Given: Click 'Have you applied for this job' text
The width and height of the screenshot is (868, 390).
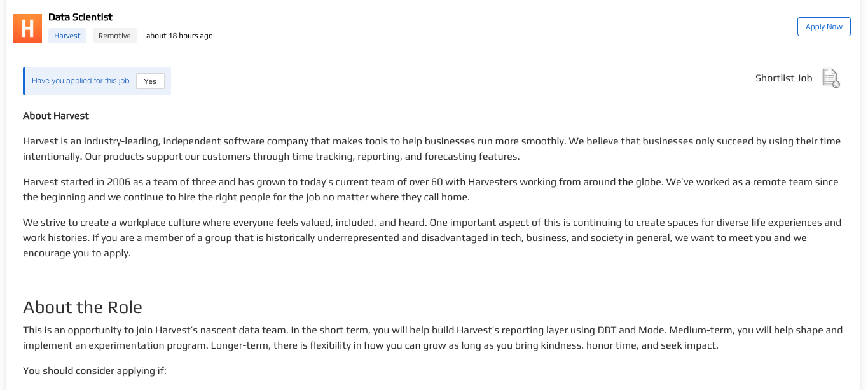Looking at the screenshot, I should (x=80, y=81).
